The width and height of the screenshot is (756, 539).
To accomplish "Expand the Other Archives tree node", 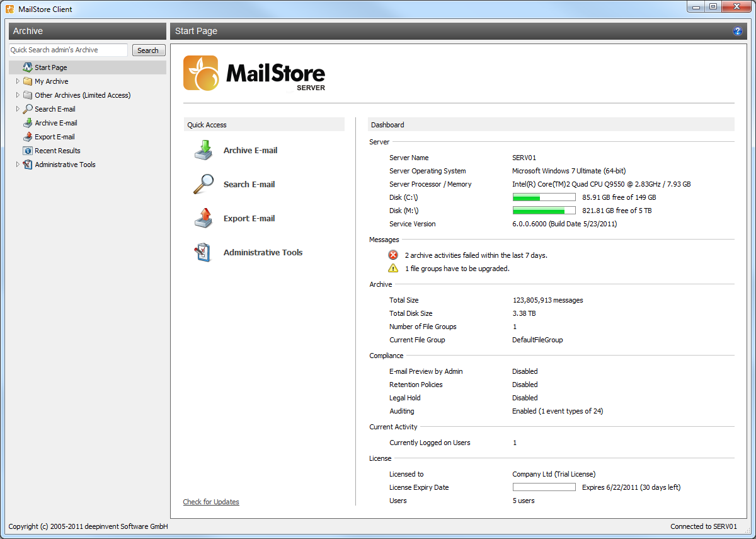I will [18, 95].
